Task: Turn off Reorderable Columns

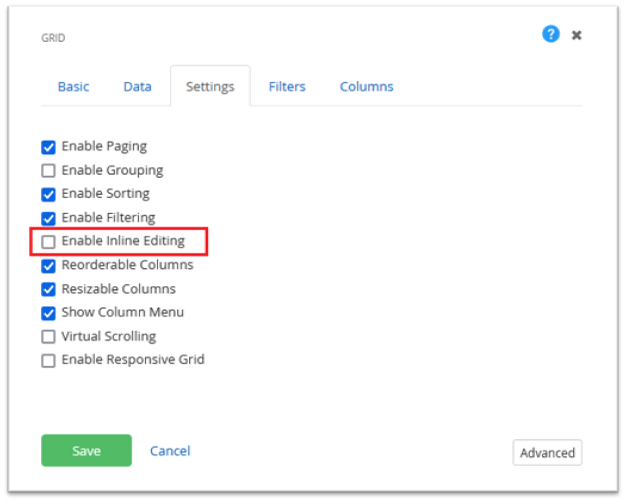Action: (48, 266)
